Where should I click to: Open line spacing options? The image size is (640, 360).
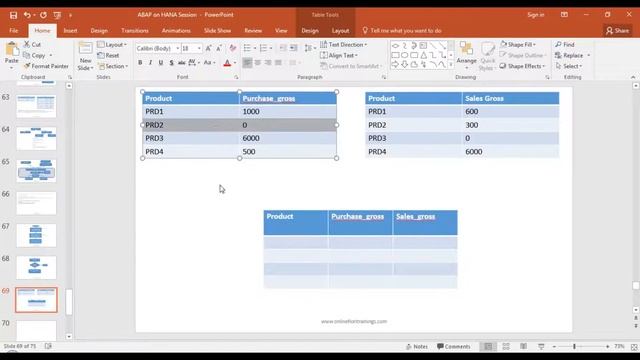310,48
